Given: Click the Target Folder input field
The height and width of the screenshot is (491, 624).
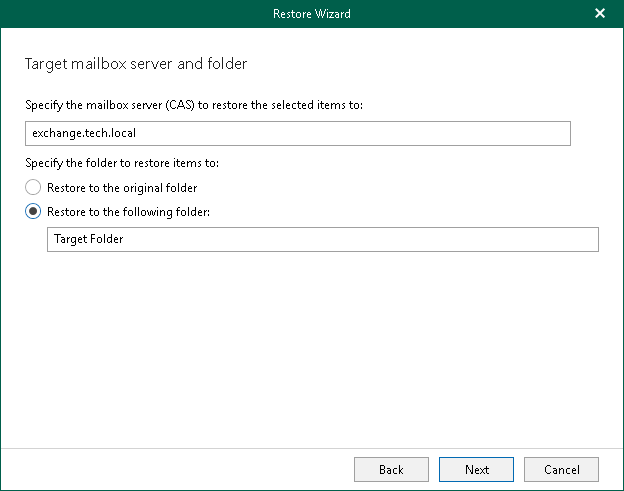Looking at the screenshot, I should pyautogui.click(x=322, y=240).
